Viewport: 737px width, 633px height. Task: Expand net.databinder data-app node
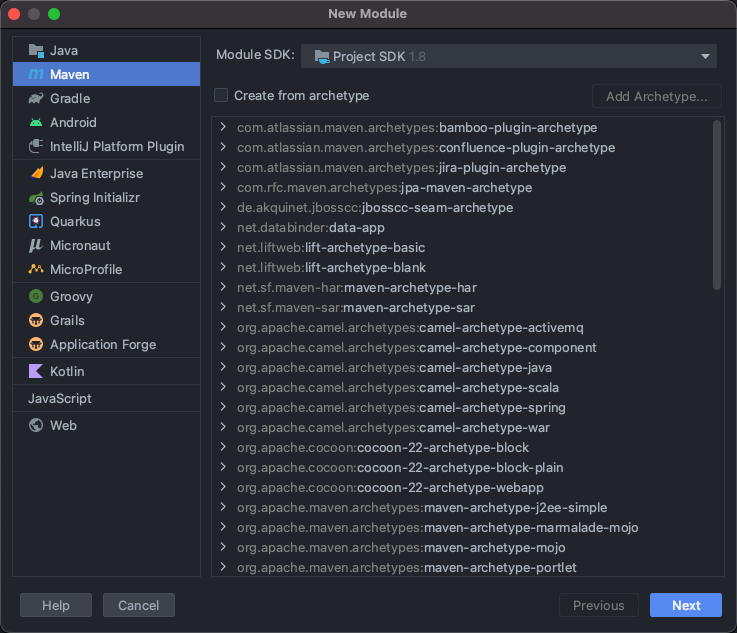(223, 227)
